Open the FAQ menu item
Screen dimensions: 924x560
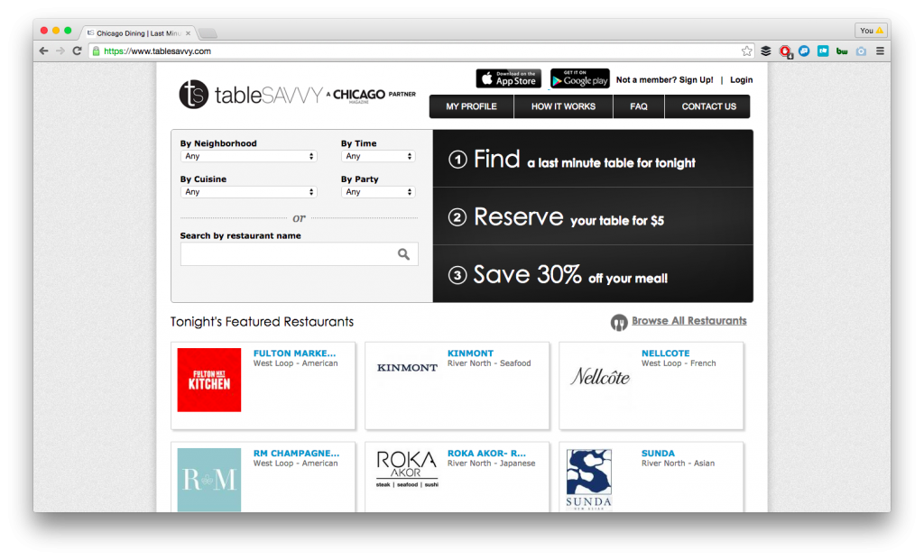point(639,106)
